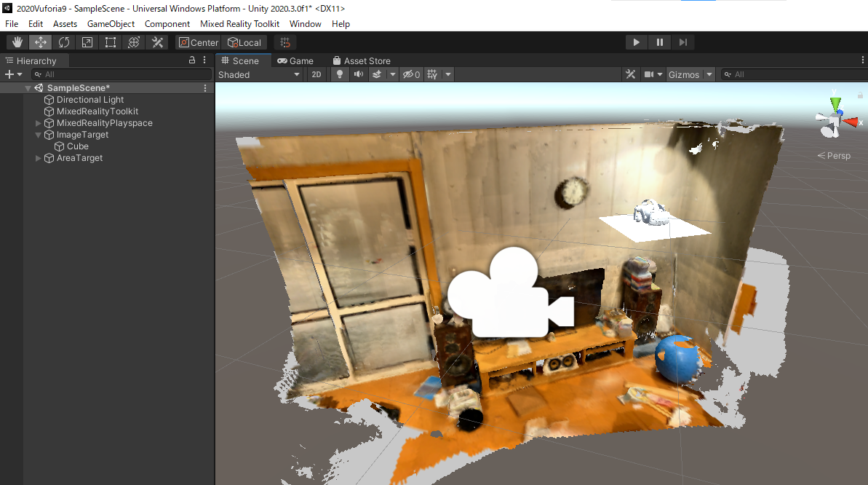The width and height of the screenshot is (868, 485).
Task: Toggle 2D scene view mode
Action: coord(316,74)
